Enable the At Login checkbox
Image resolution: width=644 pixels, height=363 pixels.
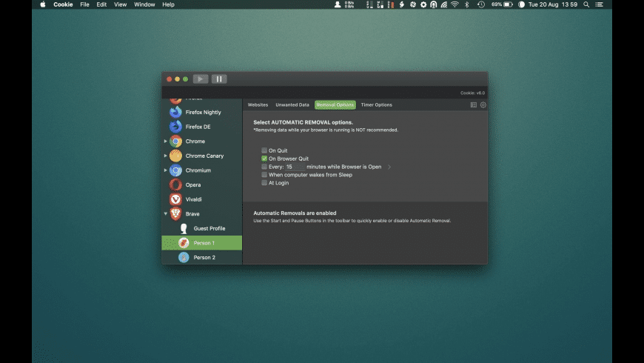[x=264, y=182]
